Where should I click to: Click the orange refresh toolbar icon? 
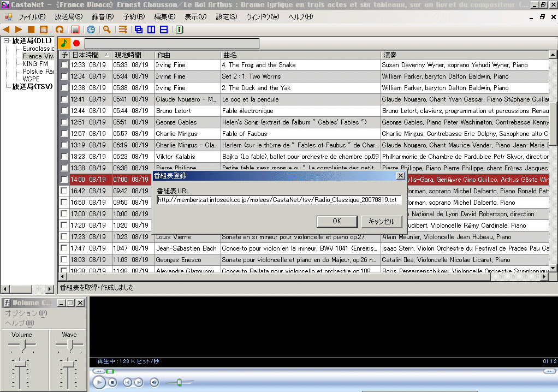(x=60, y=29)
